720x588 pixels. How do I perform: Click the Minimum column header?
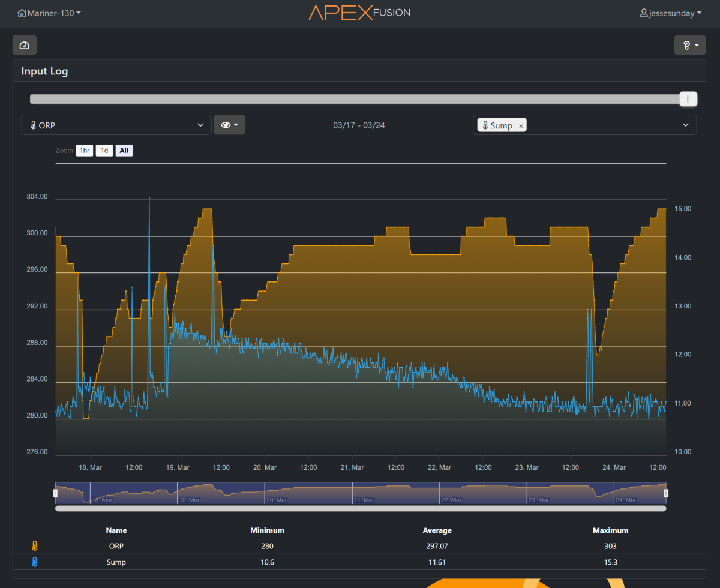click(267, 530)
